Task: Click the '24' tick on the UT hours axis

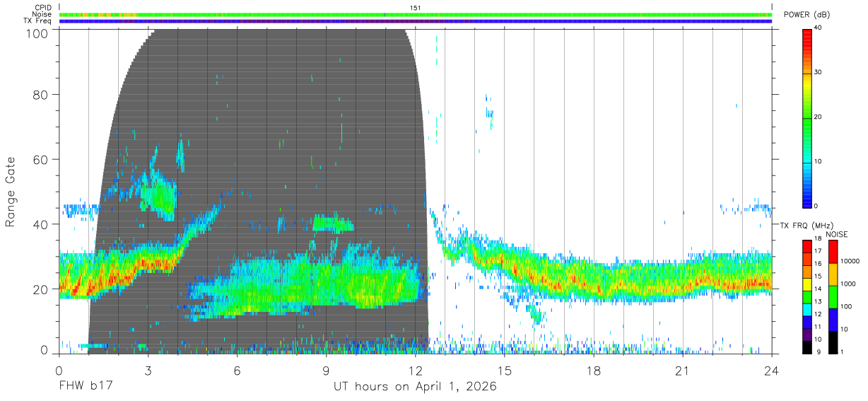Action: [x=772, y=371]
